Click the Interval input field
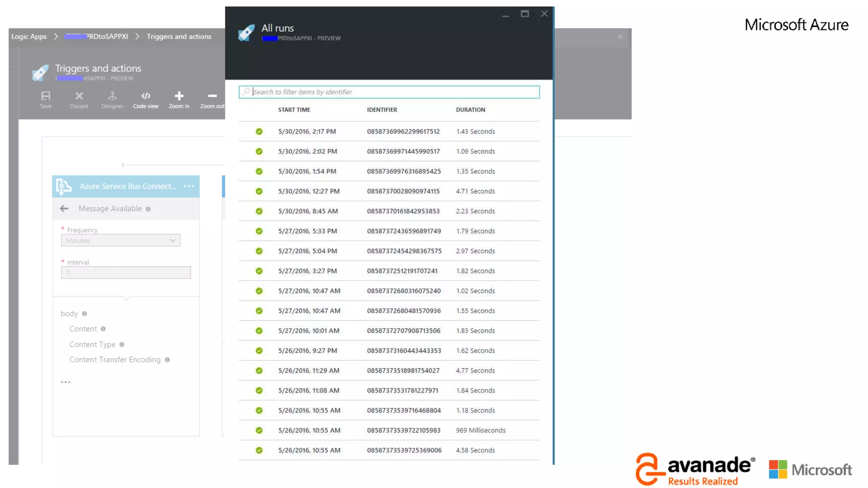Image resolution: width=868 pixels, height=488 pixels. click(126, 272)
